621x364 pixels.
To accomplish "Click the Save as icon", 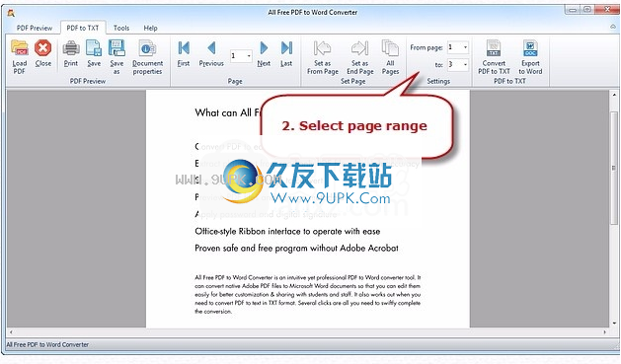I will click(116, 48).
